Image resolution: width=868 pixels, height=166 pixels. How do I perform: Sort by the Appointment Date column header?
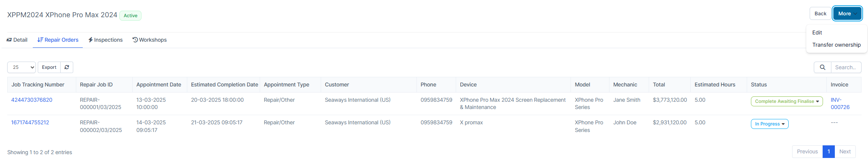pos(159,85)
